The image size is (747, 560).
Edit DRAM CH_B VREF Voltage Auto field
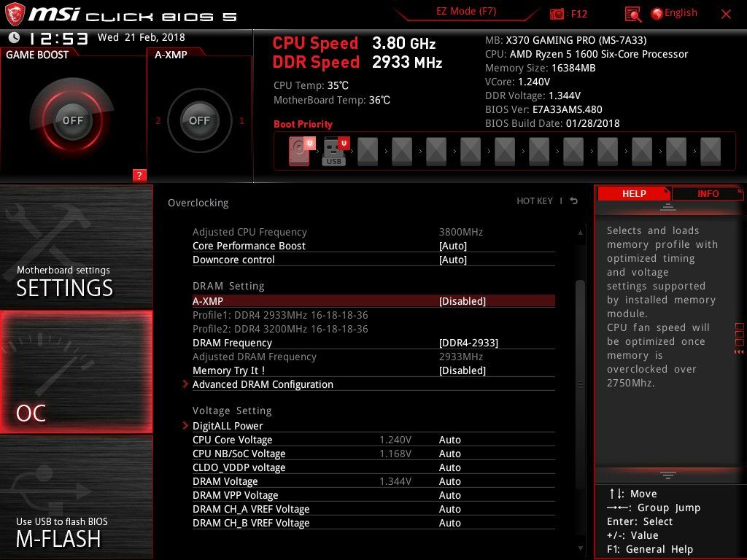click(449, 522)
